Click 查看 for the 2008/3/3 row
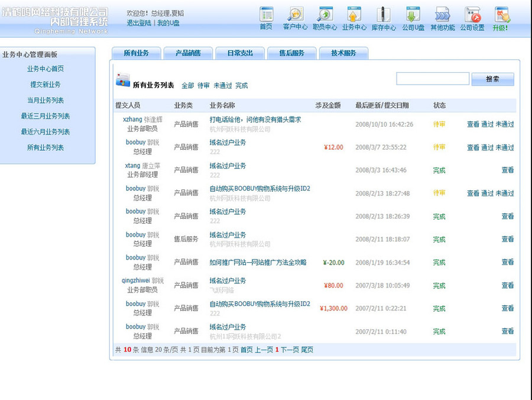This screenshot has height=400, width=532. click(x=508, y=170)
